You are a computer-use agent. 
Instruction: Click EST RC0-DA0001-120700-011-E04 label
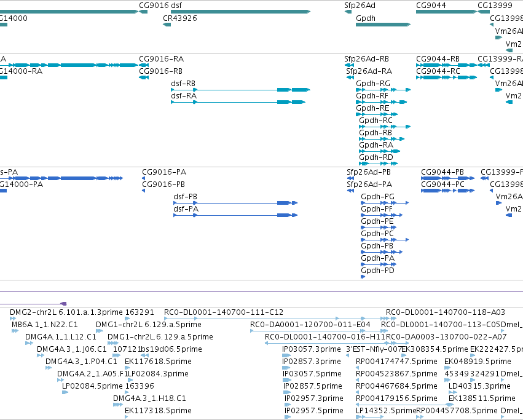coord(310,325)
